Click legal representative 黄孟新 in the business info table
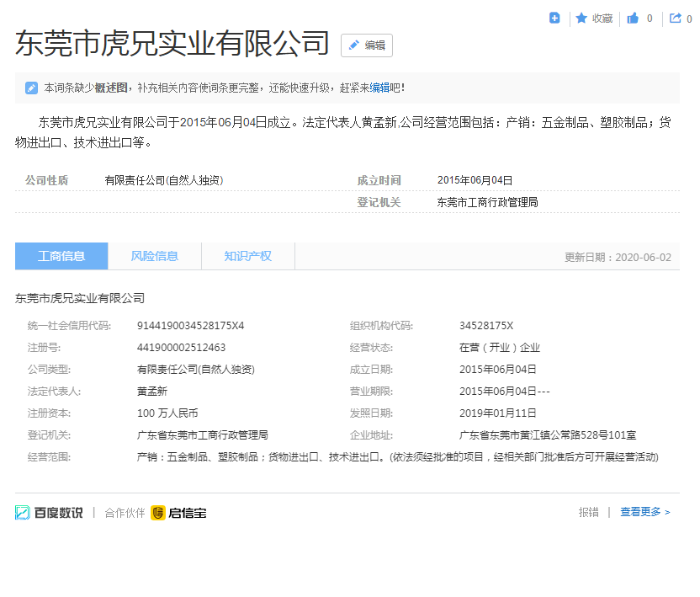The image size is (700, 597). tap(152, 392)
